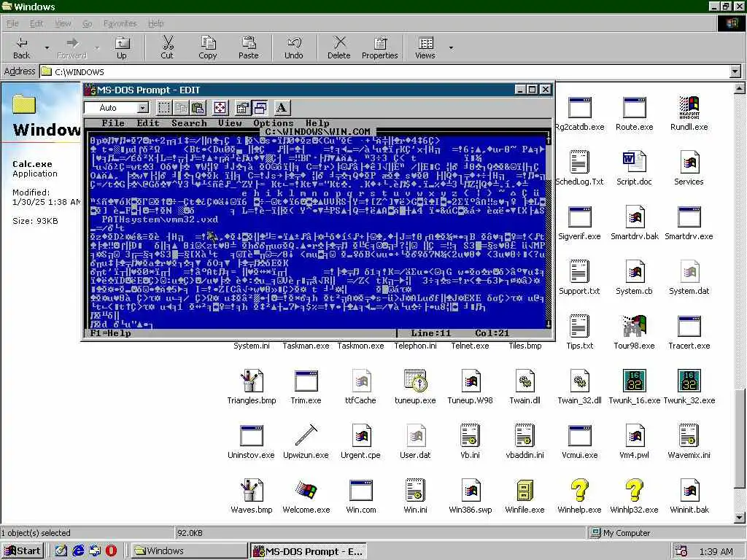The width and height of the screenshot is (747, 560).
Task: Click Properties in the Explorer toolbar
Action: (x=379, y=48)
